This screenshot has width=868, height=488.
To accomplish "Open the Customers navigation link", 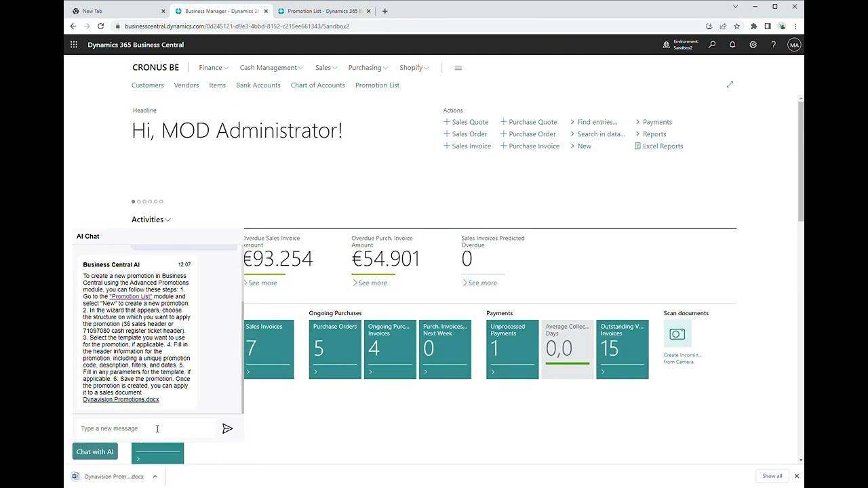I will (147, 85).
